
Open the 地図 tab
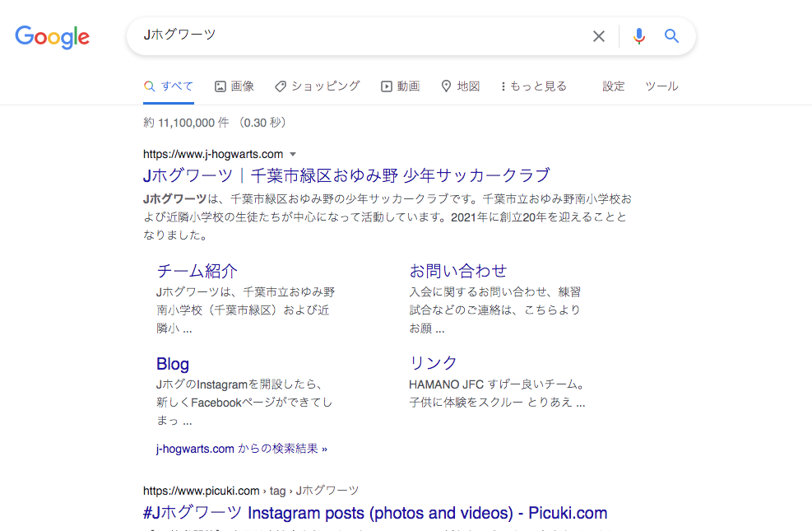tap(461, 86)
